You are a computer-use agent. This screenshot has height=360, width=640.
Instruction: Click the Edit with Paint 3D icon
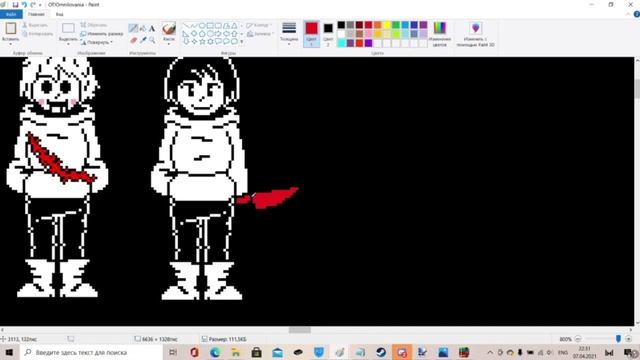pyautogui.click(x=476, y=28)
